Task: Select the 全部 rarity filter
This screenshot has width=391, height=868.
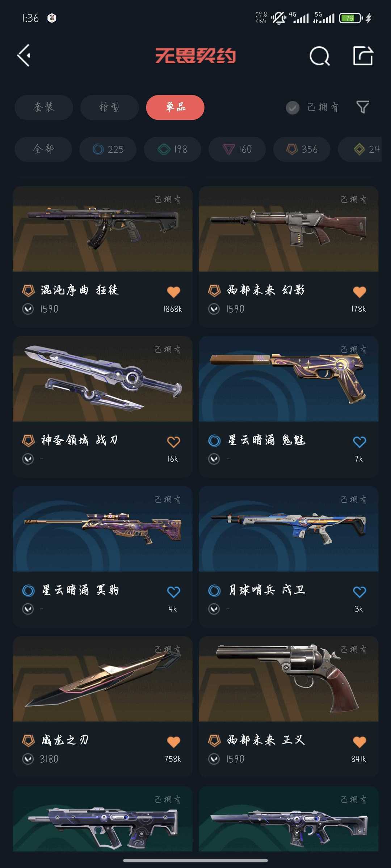Action: point(43,149)
